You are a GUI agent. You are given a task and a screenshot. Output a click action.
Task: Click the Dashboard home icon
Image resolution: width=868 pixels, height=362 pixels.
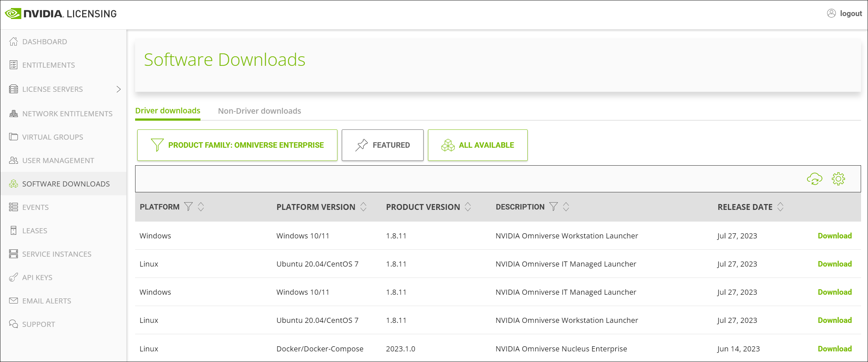click(x=14, y=41)
